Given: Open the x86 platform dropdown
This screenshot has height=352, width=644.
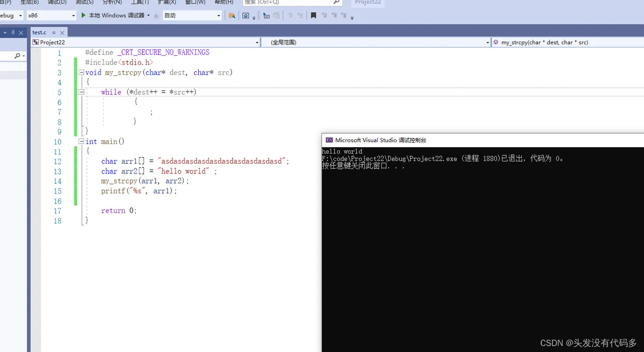Looking at the screenshot, I should (x=51, y=16).
